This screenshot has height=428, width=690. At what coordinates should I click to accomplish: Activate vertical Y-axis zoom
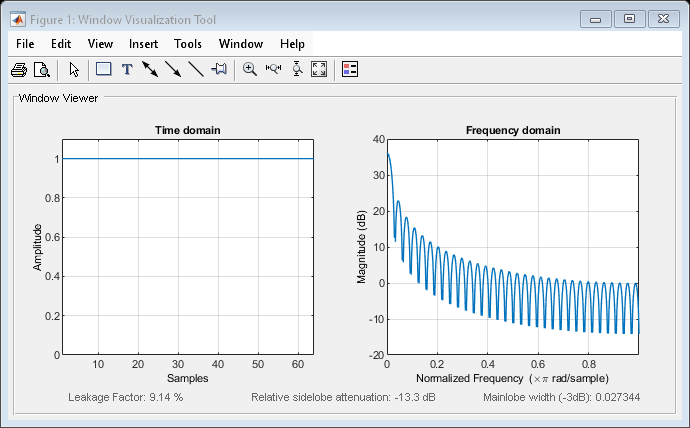[x=297, y=70]
